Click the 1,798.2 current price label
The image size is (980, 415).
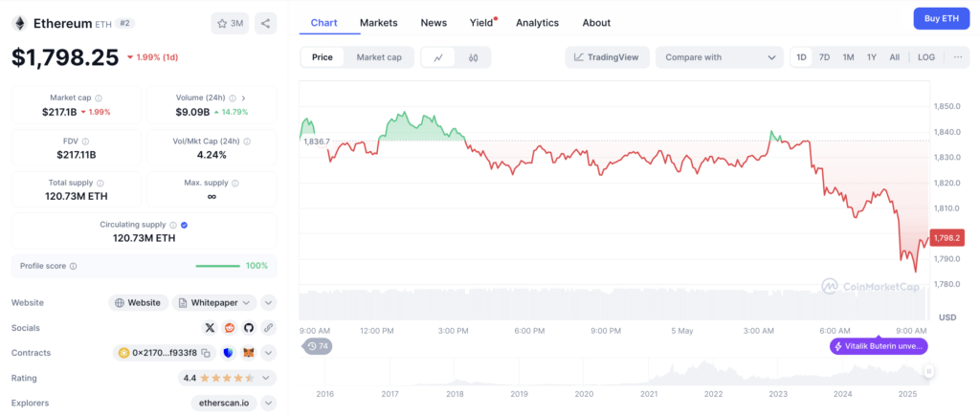947,238
